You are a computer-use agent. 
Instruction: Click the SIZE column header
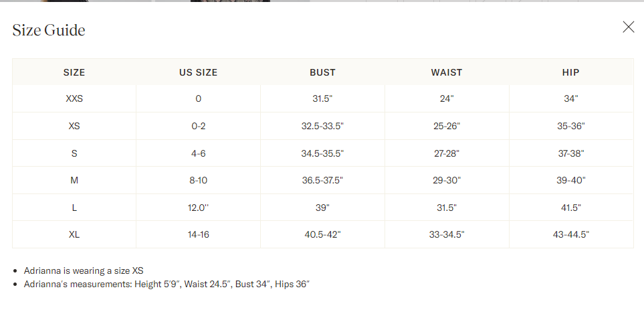[74, 72]
